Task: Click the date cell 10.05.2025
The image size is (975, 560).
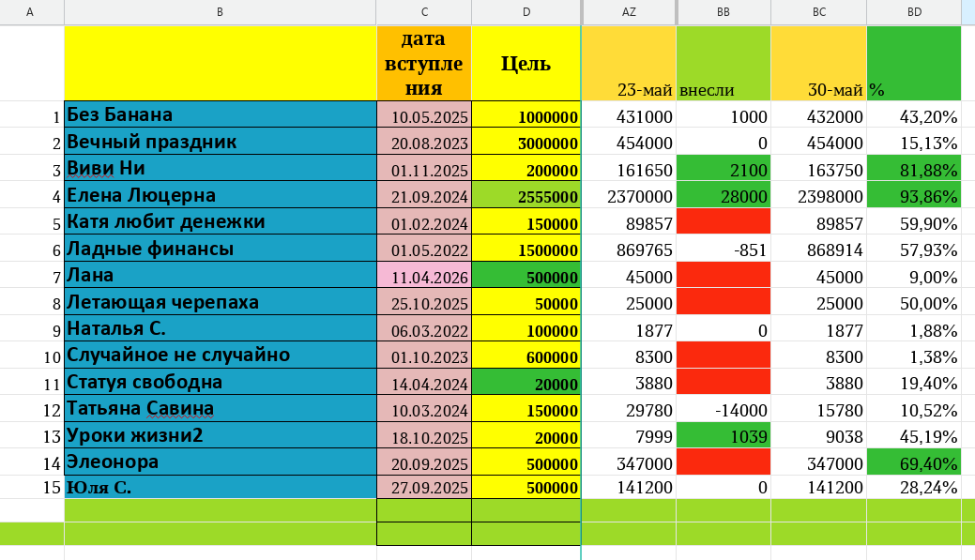Action: coord(424,114)
